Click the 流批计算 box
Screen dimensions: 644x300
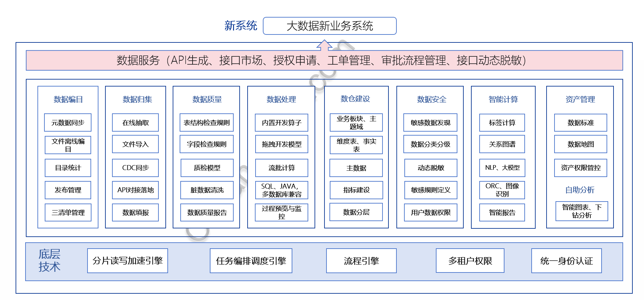tap(282, 168)
